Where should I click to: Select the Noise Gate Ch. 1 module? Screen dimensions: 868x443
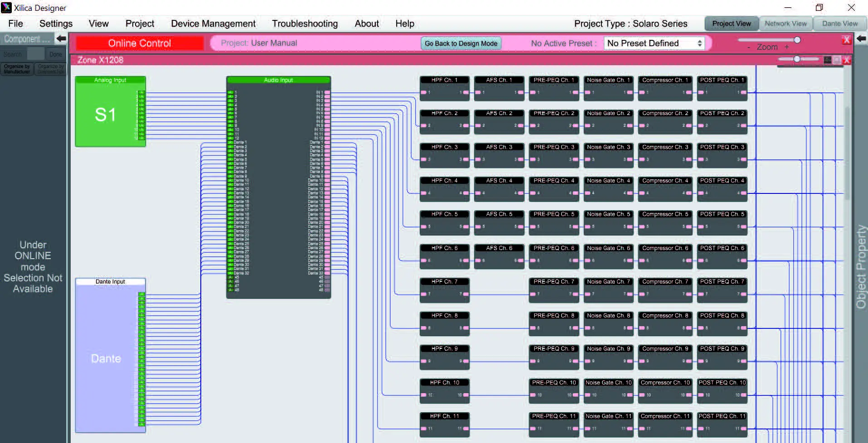608,88
